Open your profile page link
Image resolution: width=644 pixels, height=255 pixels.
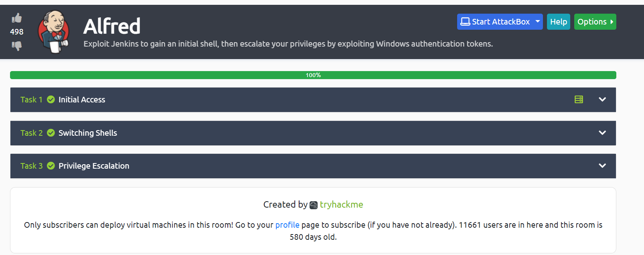(x=287, y=225)
